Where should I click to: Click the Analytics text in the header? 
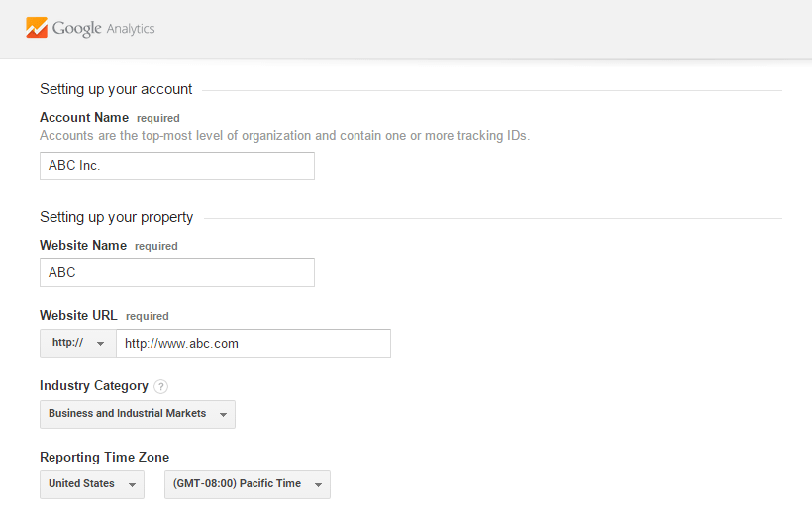point(131,29)
